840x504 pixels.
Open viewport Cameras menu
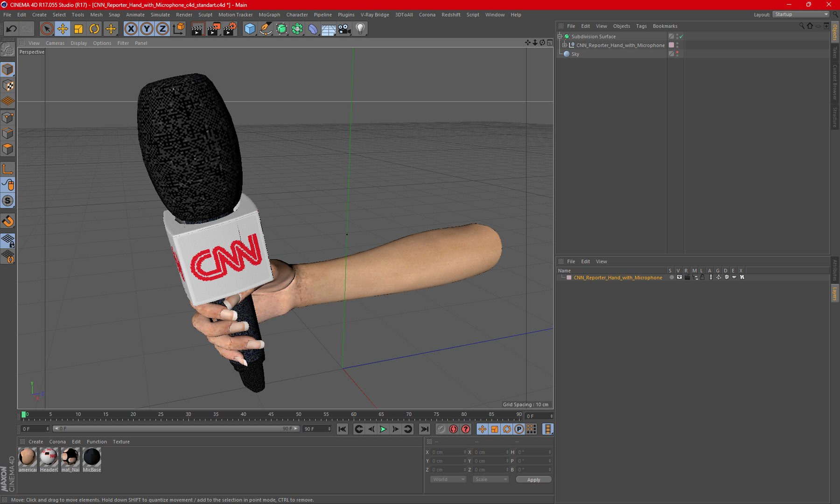(x=55, y=43)
